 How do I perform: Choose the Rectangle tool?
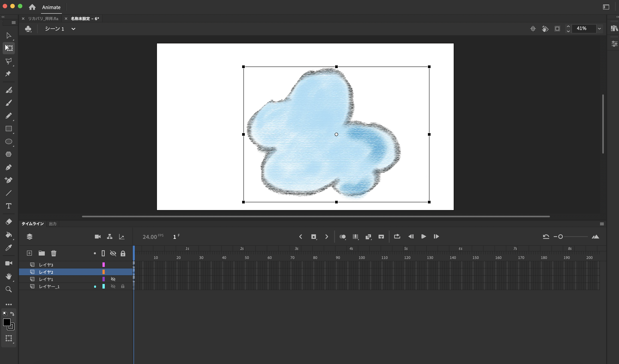coord(9,129)
